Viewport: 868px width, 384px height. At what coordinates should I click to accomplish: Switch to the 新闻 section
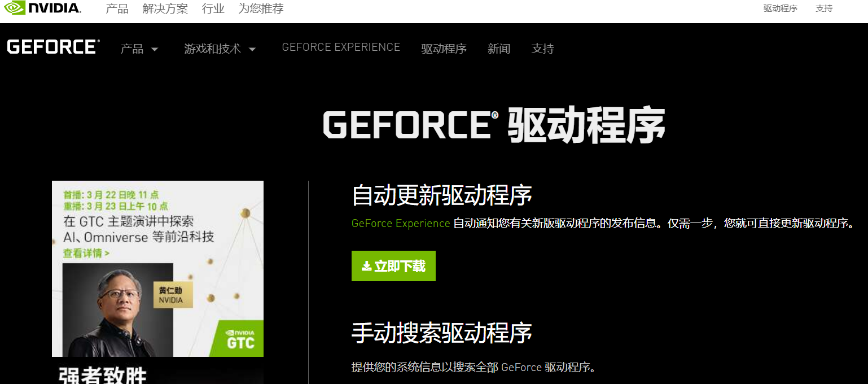tap(499, 49)
